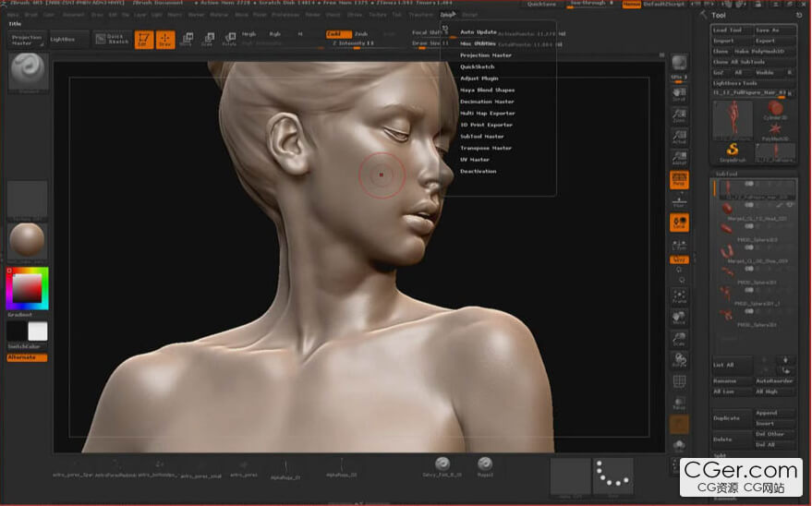Expand Decimation Master section
The width and height of the screenshot is (812, 506).
487,102
